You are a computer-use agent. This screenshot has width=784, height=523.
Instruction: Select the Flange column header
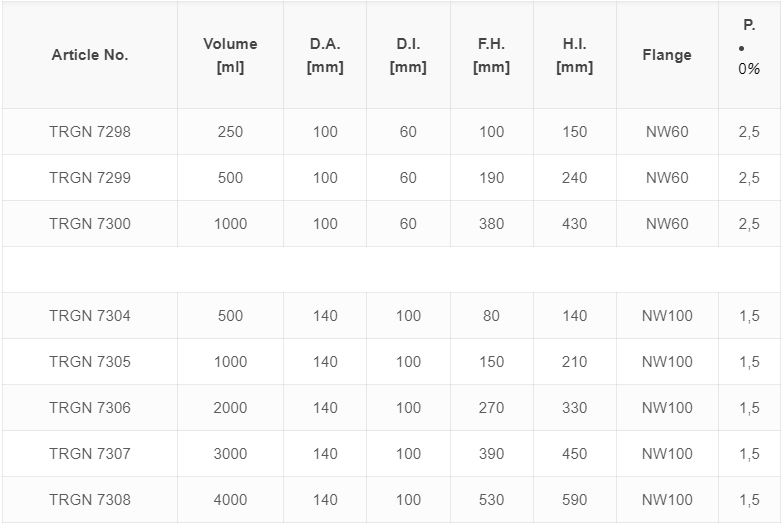point(667,55)
